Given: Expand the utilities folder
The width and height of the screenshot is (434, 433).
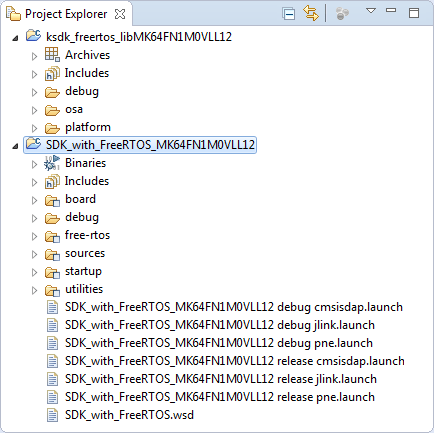Looking at the screenshot, I should (34, 290).
